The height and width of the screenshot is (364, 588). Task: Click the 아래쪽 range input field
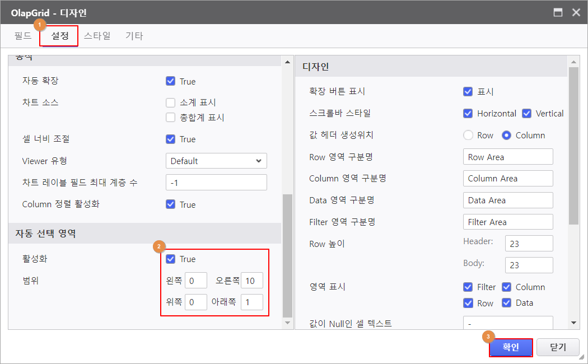click(252, 302)
